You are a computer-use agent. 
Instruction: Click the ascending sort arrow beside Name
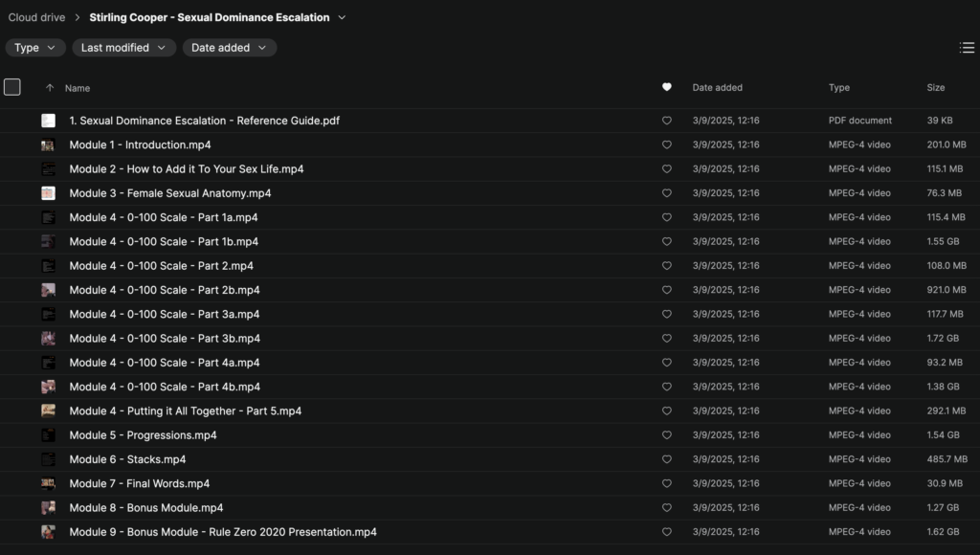click(50, 87)
